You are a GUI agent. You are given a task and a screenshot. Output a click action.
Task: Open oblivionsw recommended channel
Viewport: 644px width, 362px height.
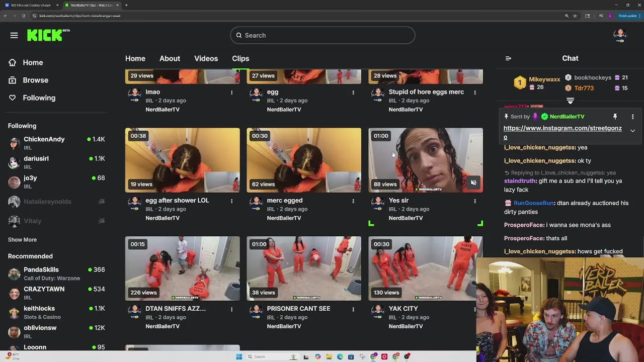(57, 331)
